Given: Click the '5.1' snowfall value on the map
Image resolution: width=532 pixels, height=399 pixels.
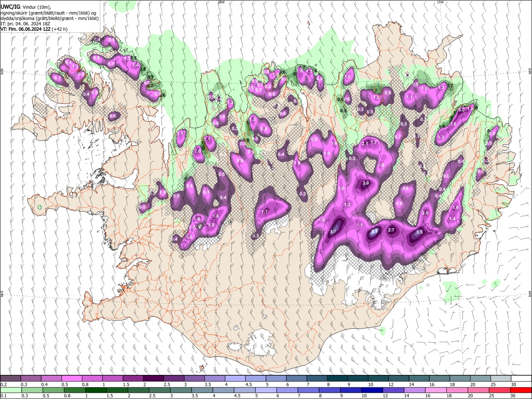Looking at the screenshot, I should click(x=374, y=231).
